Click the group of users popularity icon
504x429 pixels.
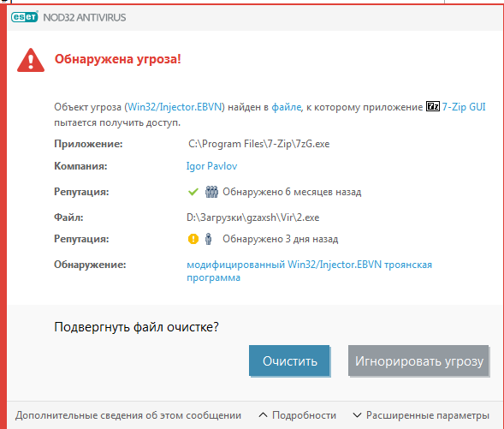coord(211,192)
